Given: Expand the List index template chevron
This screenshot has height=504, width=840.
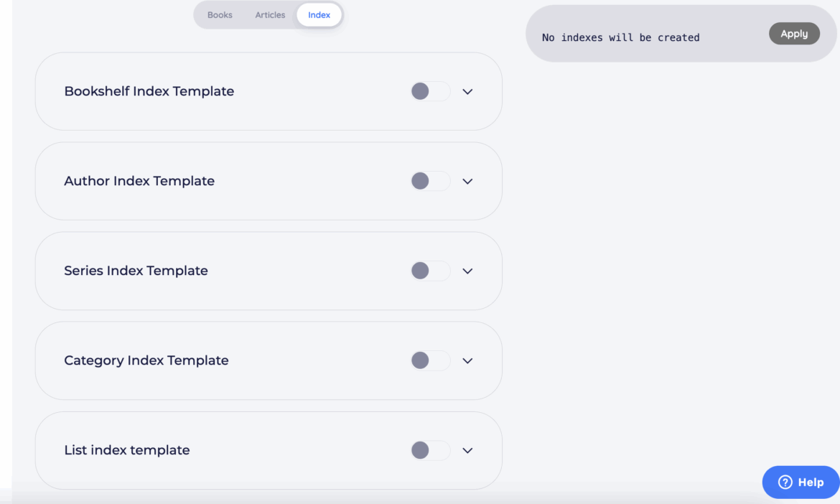Looking at the screenshot, I should click(x=467, y=451).
